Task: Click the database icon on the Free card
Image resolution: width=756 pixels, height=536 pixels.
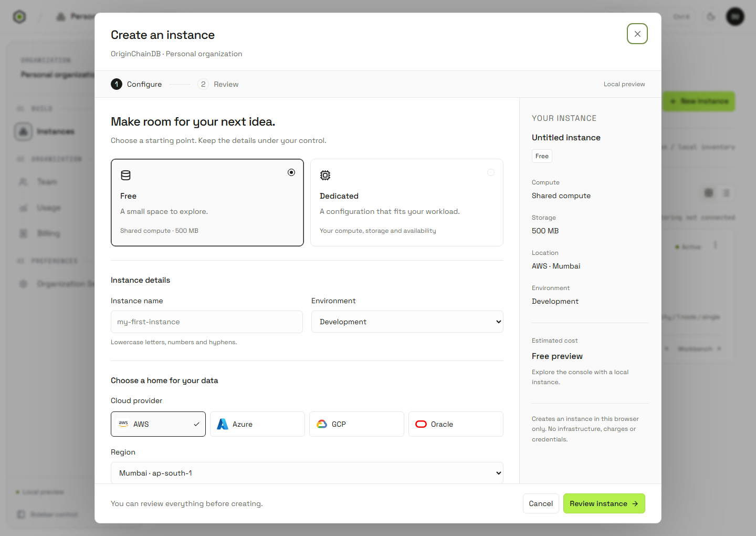Action: pyautogui.click(x=126, y=175)
